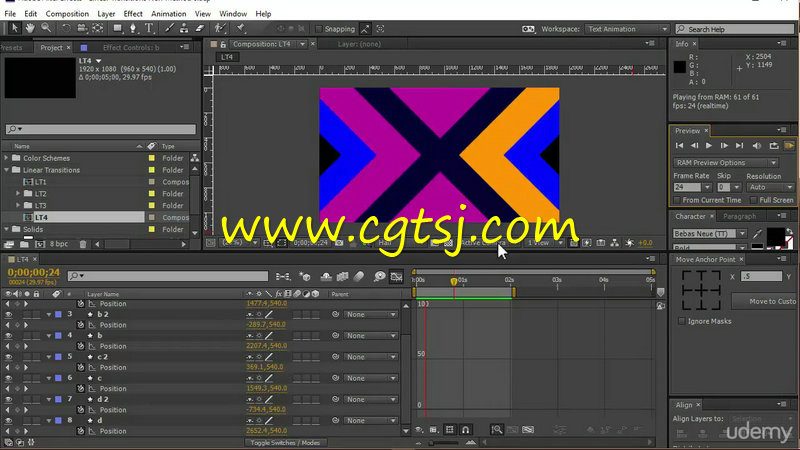
Task: Click the 8 bpc color depth button
Action: pyautogui.click(x=59, y=244)
